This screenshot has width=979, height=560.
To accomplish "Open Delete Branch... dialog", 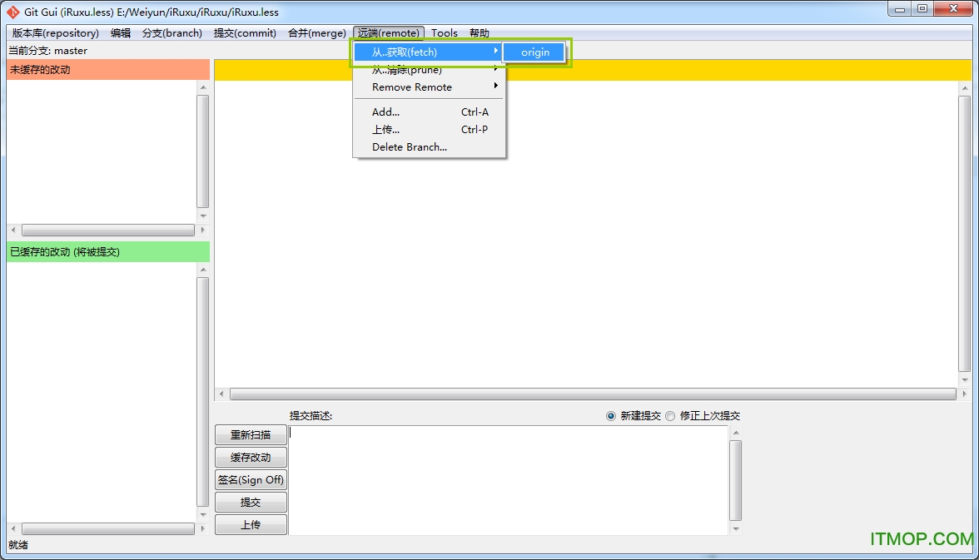I will [x=409, y=146].
